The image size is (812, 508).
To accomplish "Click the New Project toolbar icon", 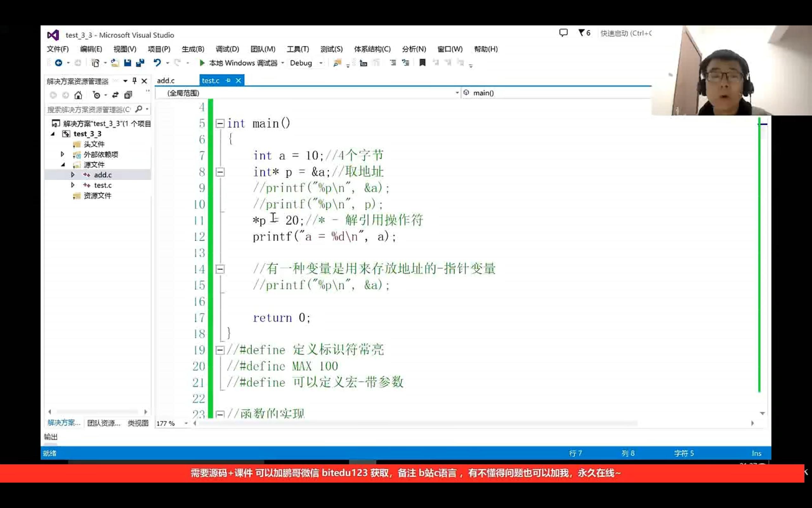I will tap(95, 63).
